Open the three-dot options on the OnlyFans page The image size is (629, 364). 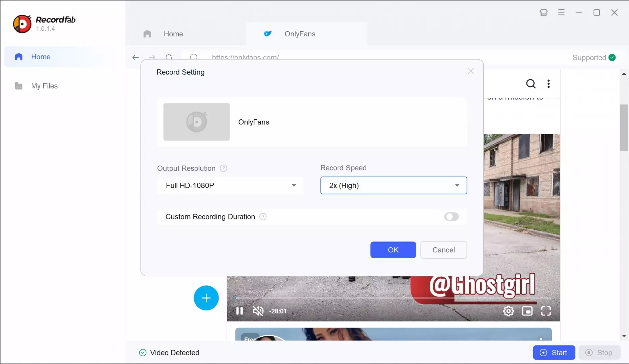pyautogui.click(x=549, y=84)
